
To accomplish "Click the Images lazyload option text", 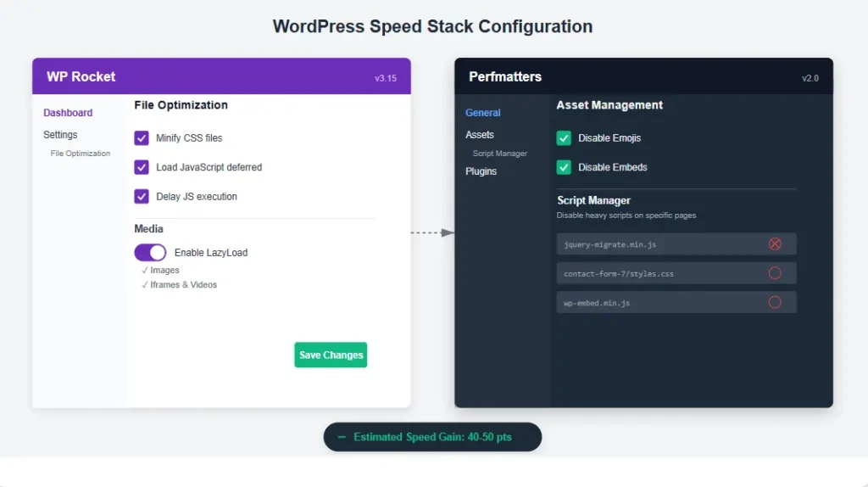I will pyautogui.click(x=164, y=271).
